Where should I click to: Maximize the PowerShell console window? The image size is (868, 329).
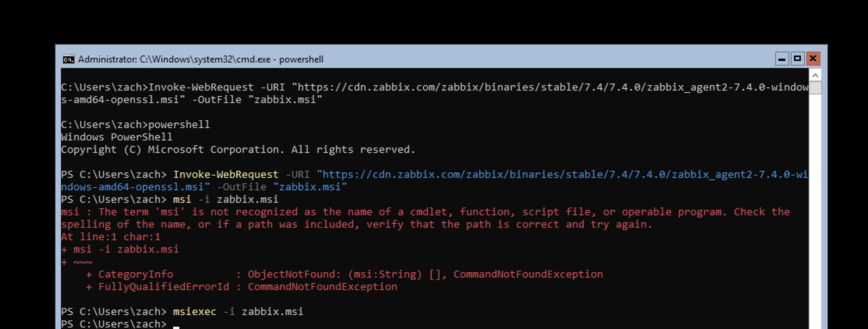[797, 59]
